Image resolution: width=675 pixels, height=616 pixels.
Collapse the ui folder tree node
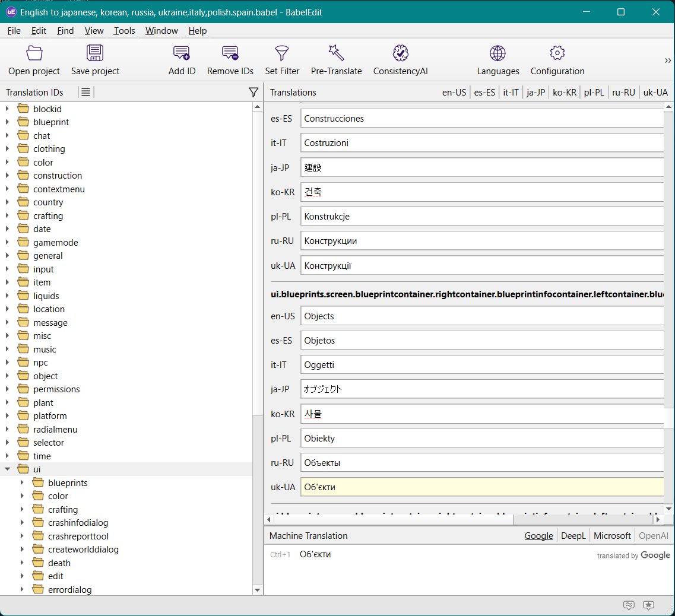coord(8,469)
